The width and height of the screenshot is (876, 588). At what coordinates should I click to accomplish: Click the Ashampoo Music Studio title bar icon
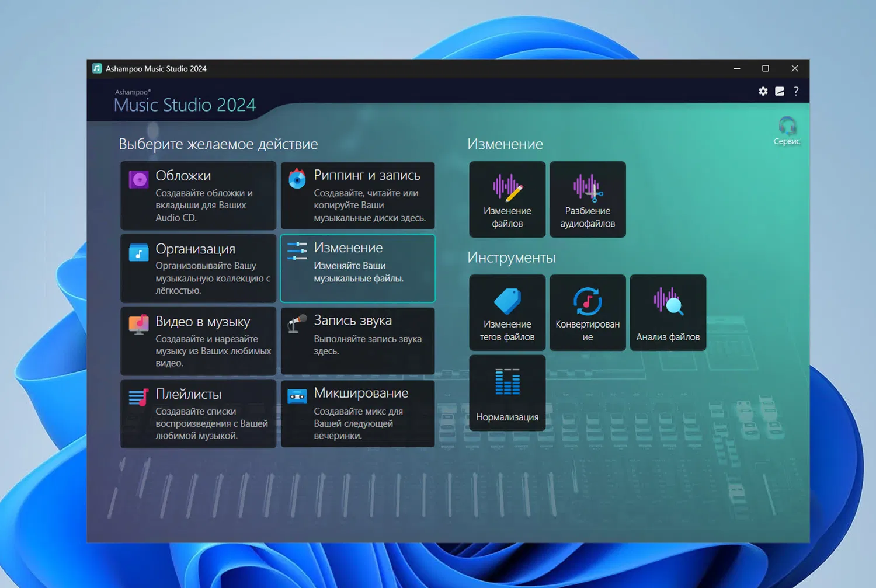click(97, 68)
